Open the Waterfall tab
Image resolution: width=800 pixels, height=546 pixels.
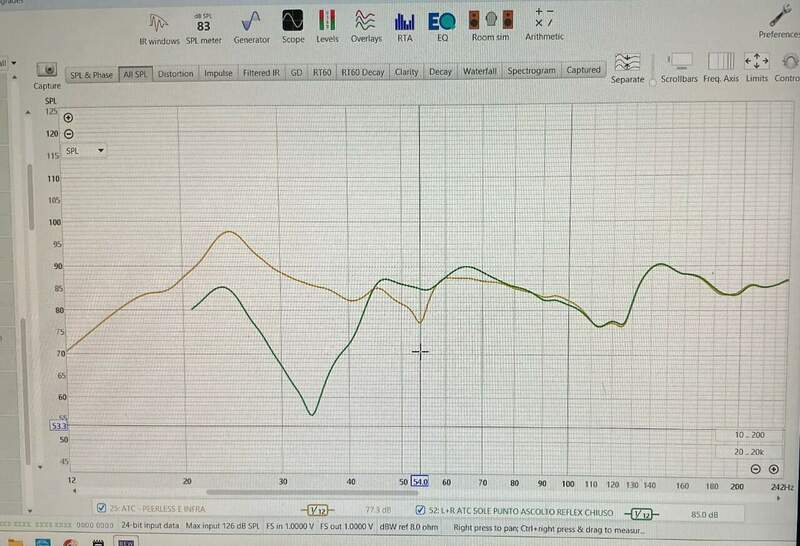480,71
